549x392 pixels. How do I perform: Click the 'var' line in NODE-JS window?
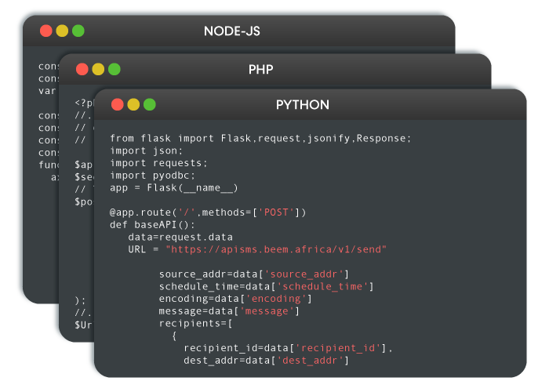pos(47,91)
